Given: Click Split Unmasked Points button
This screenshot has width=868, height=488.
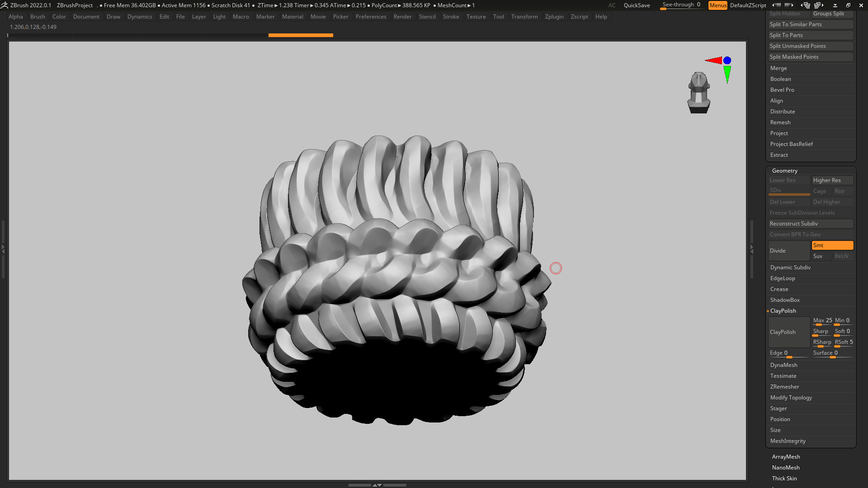Looking at the screenshot, I should point(811,46).
